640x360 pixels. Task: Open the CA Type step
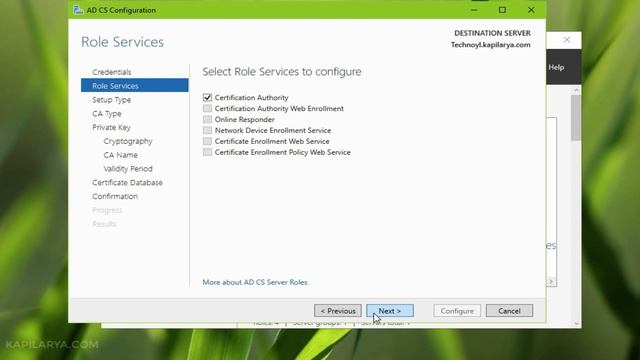pyautogui.click(x=107, y=113)
